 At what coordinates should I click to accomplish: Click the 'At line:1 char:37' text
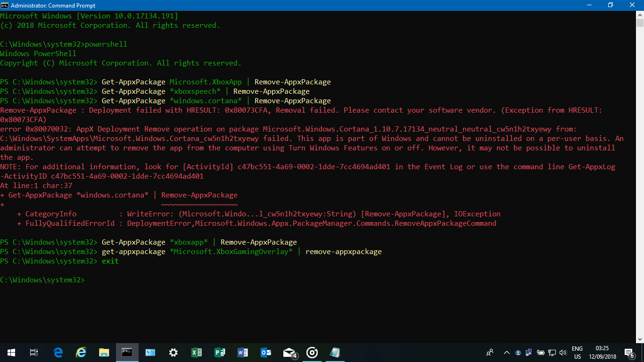pyautogui.click(x=36, y=186)
